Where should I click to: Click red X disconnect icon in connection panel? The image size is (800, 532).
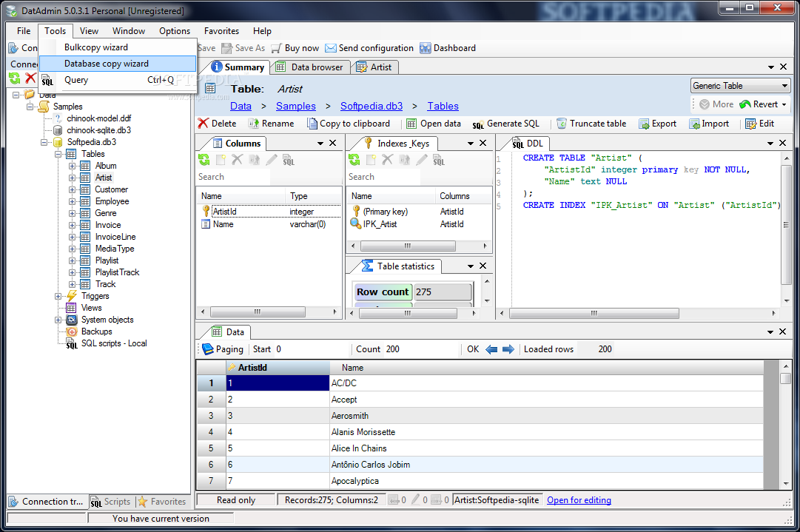[30, 78]
